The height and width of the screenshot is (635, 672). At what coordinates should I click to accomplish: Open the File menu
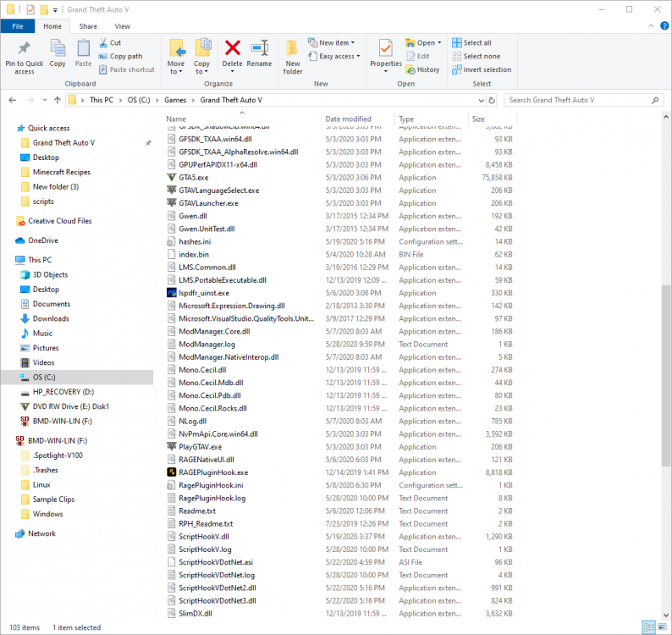(18, 26)
